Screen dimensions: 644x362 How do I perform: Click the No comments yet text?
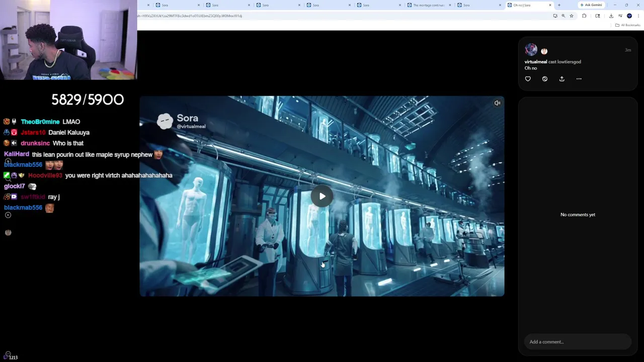578,215
